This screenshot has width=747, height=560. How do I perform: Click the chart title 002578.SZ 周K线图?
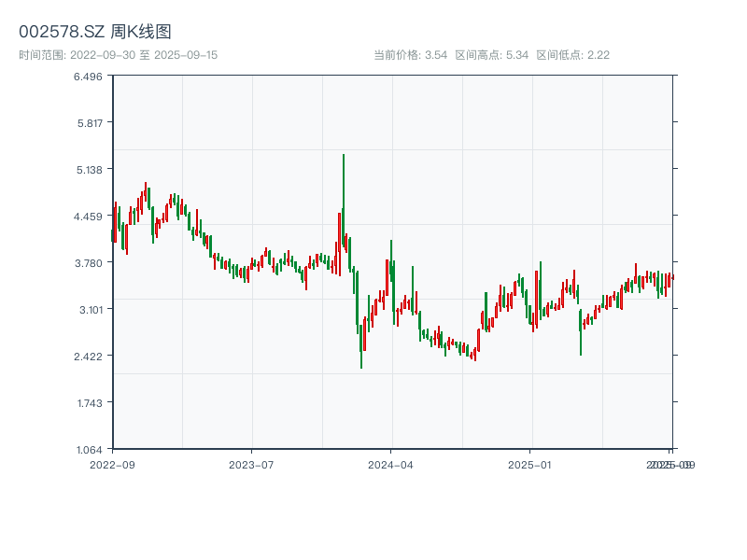[x=95, y=33]
